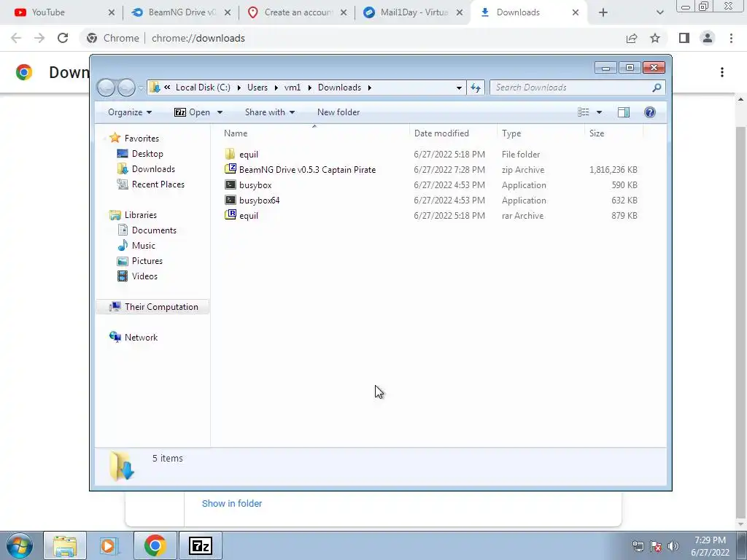747x560 pixels.
Task: Sort by Date modified column header
Action: pos(453,133)
